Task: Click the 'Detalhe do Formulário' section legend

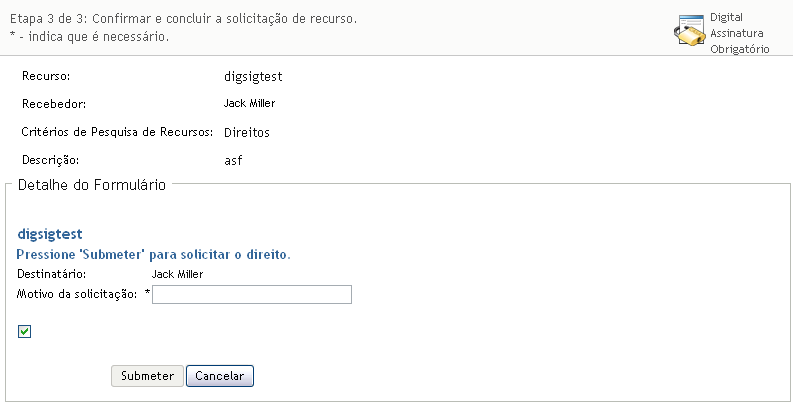Action: [92, 185]
